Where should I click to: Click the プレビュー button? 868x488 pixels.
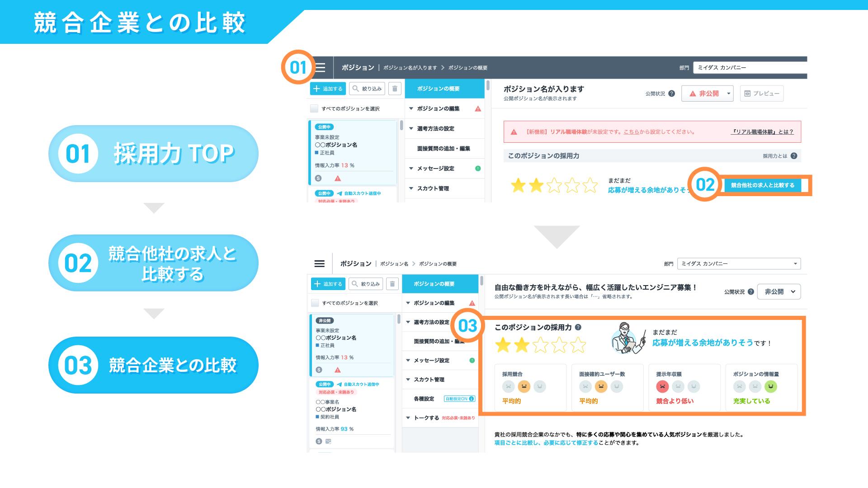(x=762, y=94)
